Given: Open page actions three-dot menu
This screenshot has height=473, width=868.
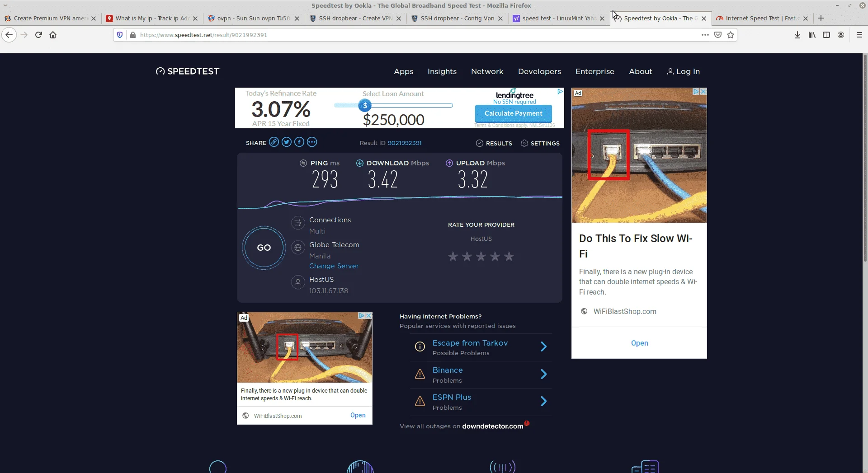Looking at the screenshot, I should 705,35.
